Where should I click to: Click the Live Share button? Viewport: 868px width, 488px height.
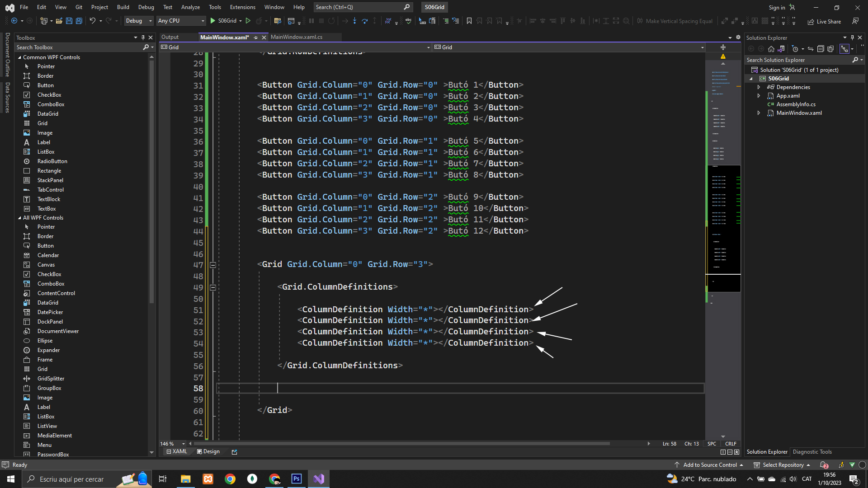[824, 21]
